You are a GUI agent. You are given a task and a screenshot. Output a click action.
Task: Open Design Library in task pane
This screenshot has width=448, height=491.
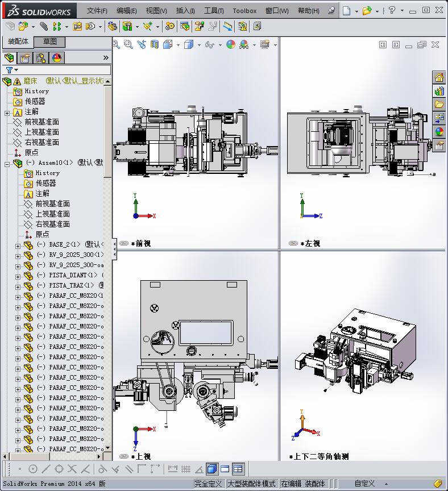pos(439,91)
